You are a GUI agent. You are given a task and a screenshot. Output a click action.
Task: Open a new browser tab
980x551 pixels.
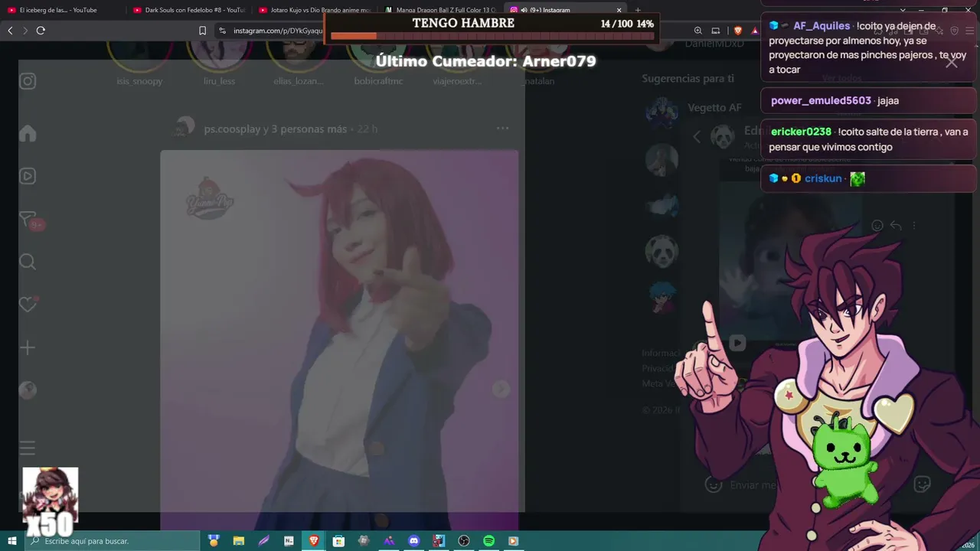point(638,10)
